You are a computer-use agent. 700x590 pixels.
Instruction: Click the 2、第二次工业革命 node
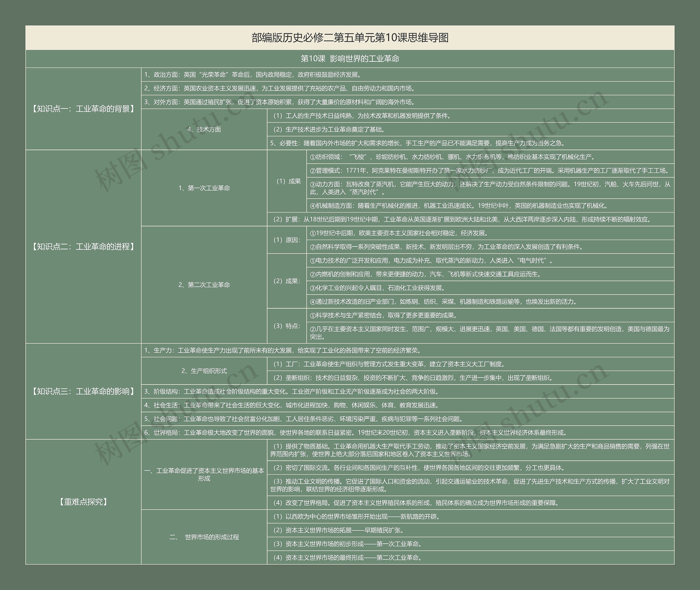point(204,285)
